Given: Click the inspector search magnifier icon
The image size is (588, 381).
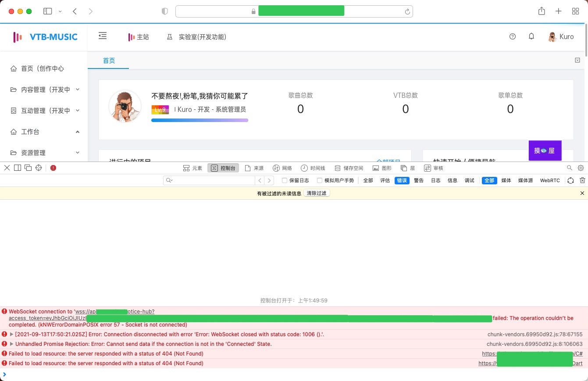Looking at the screenshot, I should coord(570,168).
